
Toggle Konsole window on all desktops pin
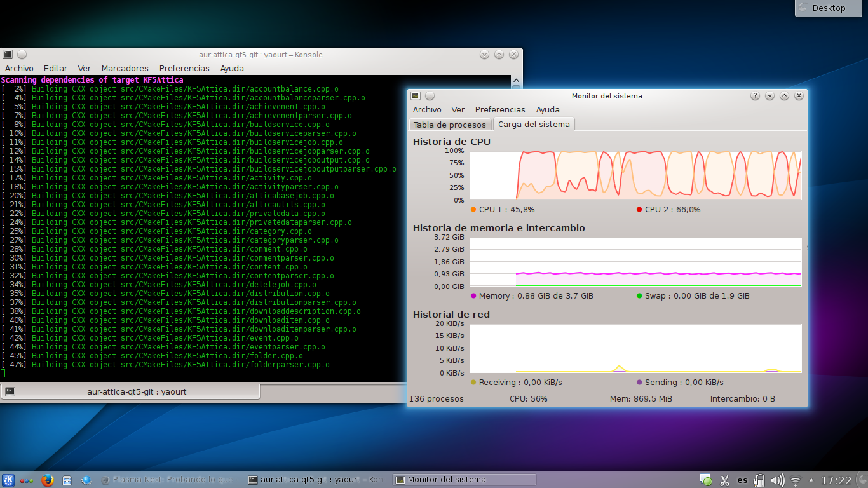tap(22, 55)
